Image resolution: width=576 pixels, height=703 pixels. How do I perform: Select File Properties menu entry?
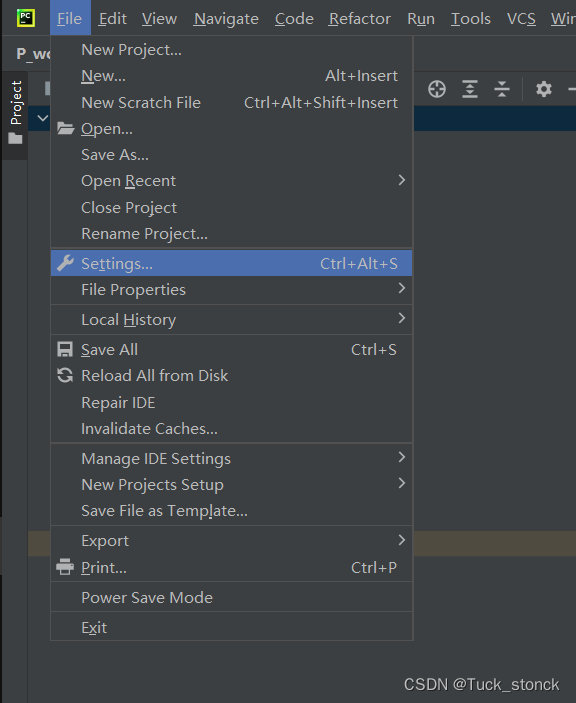pyautogui.click(x=231, y=289)
